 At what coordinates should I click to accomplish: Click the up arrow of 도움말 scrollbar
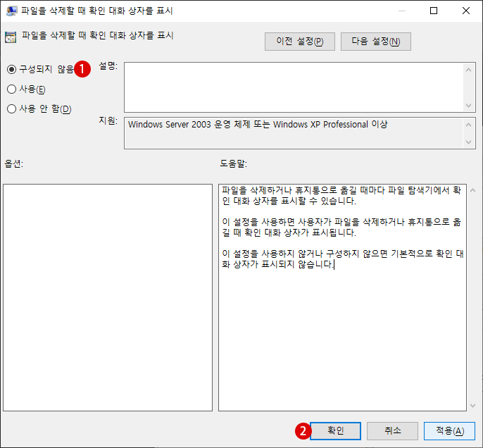click(472, 190)
